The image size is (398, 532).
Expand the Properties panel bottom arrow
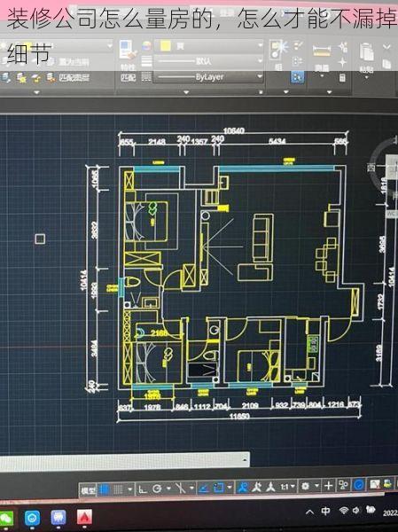pos(186,92)
